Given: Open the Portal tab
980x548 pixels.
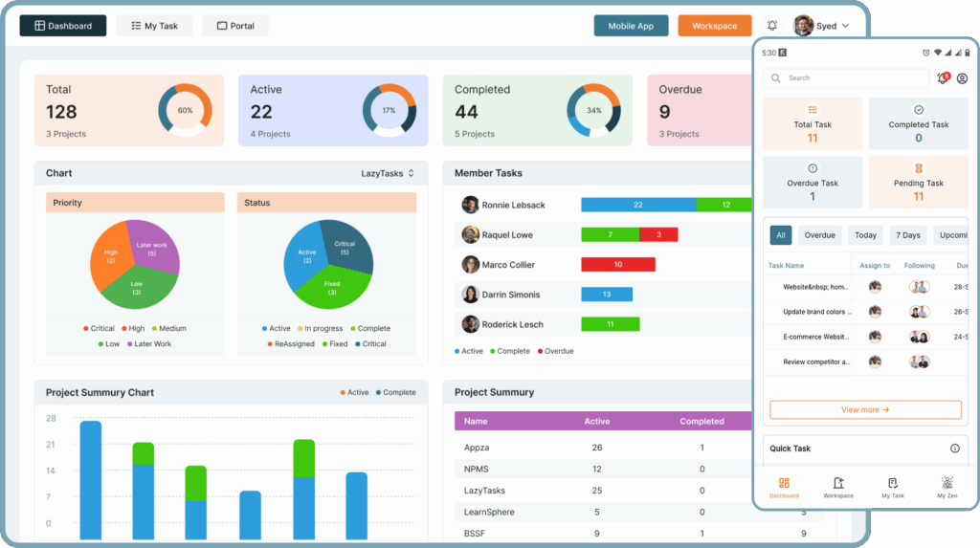Looking at the screenshot, I should click(234, 26).
